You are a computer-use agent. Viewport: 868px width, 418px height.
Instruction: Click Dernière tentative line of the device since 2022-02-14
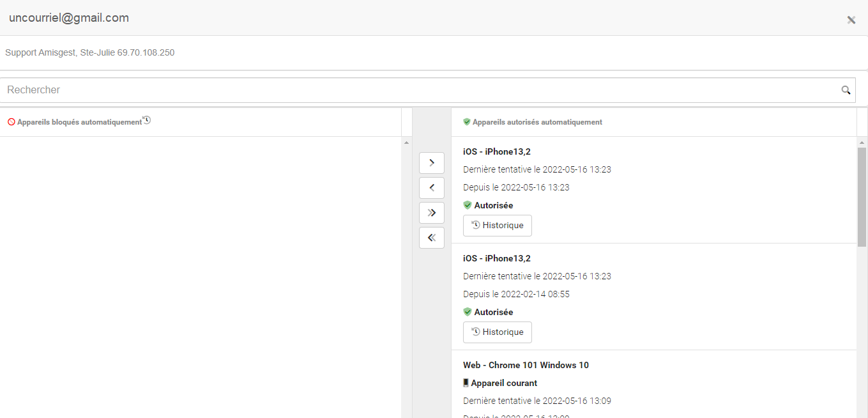pos(537,276)
